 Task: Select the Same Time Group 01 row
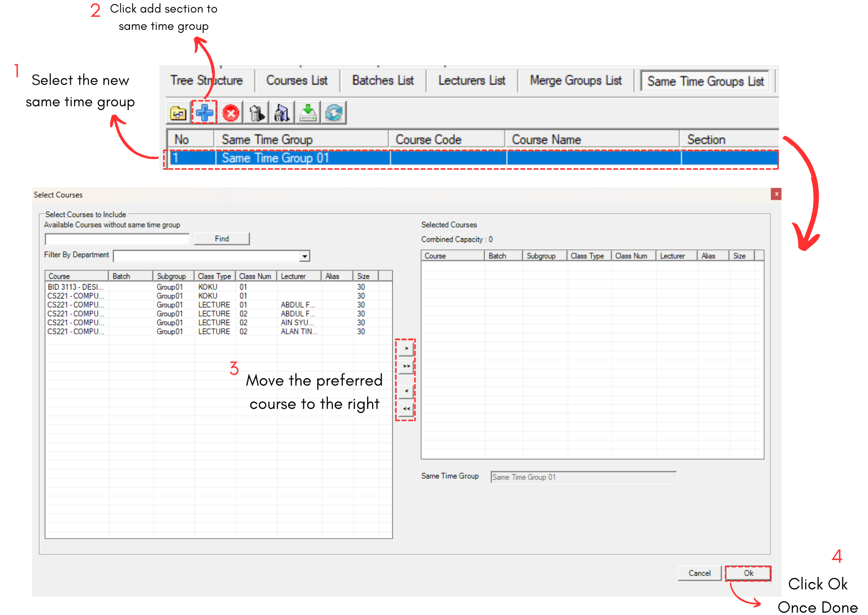[x=275, y=158]
